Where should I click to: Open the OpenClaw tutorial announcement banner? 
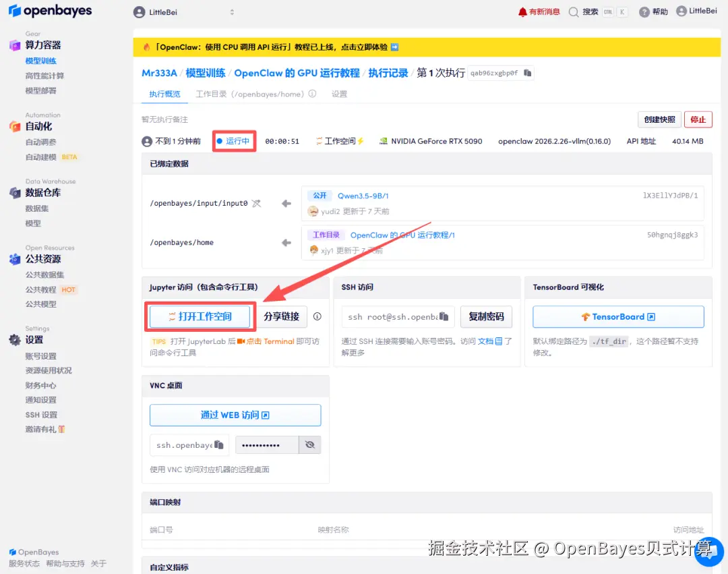(427, 47)
